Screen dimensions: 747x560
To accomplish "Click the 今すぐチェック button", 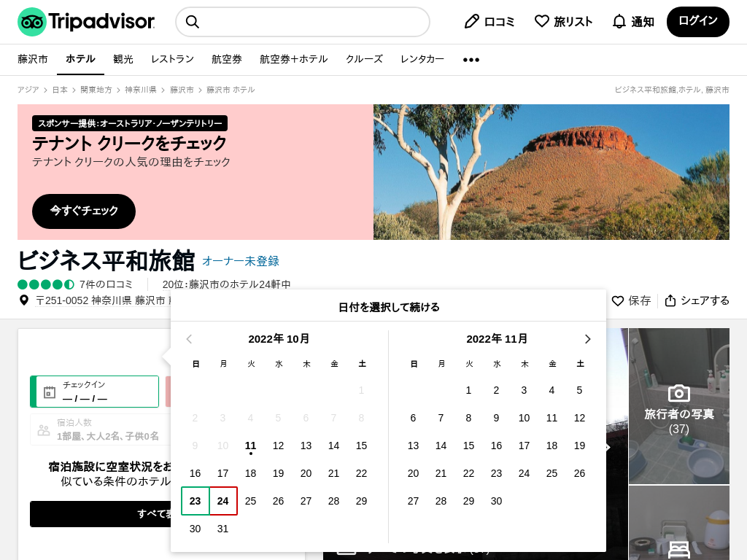I will coord(84,211).
